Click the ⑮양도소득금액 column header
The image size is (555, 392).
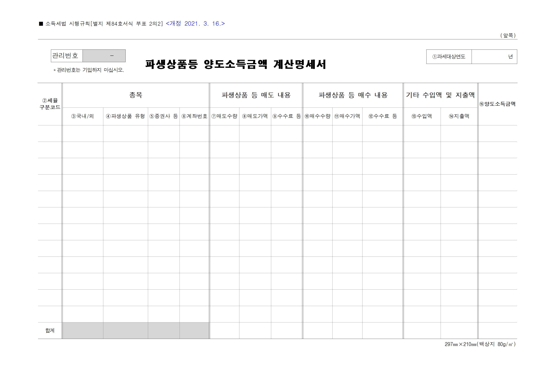click(x=497, y=104)
